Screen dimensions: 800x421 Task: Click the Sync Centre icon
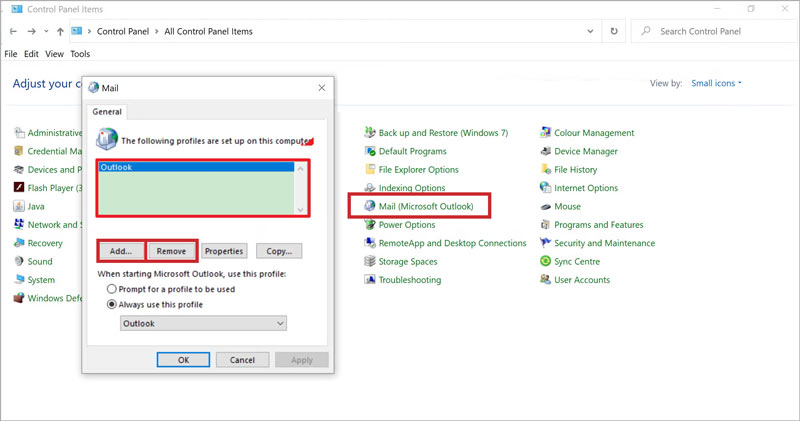click(545, 261)
